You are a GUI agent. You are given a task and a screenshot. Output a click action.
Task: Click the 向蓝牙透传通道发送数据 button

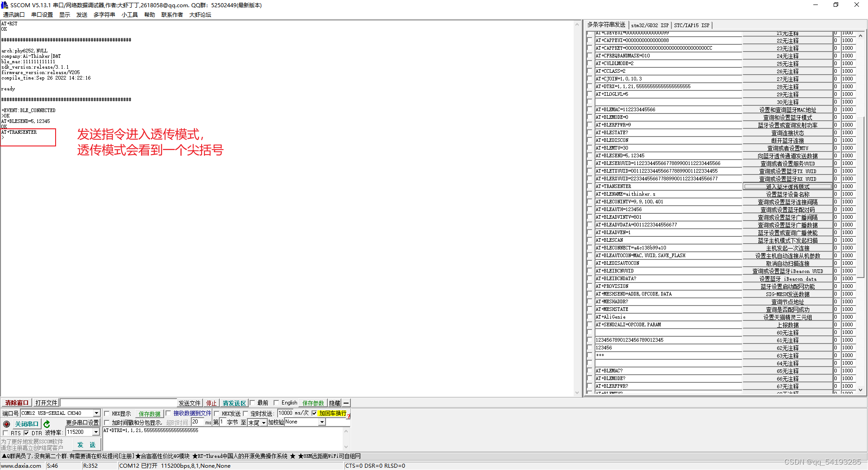788,156
